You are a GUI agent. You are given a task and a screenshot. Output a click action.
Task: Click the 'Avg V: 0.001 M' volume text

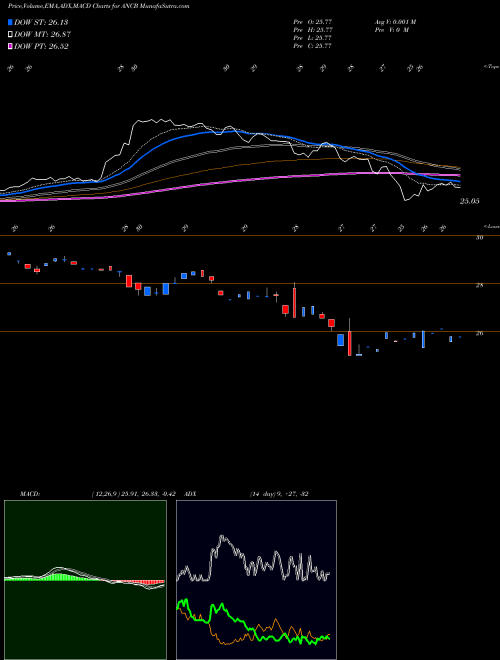395,22
